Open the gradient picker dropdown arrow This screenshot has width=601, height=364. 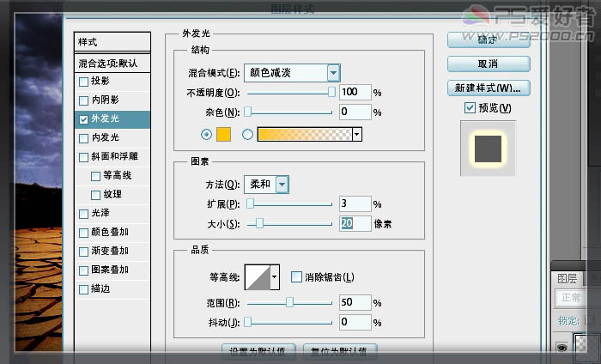point(357,134)
